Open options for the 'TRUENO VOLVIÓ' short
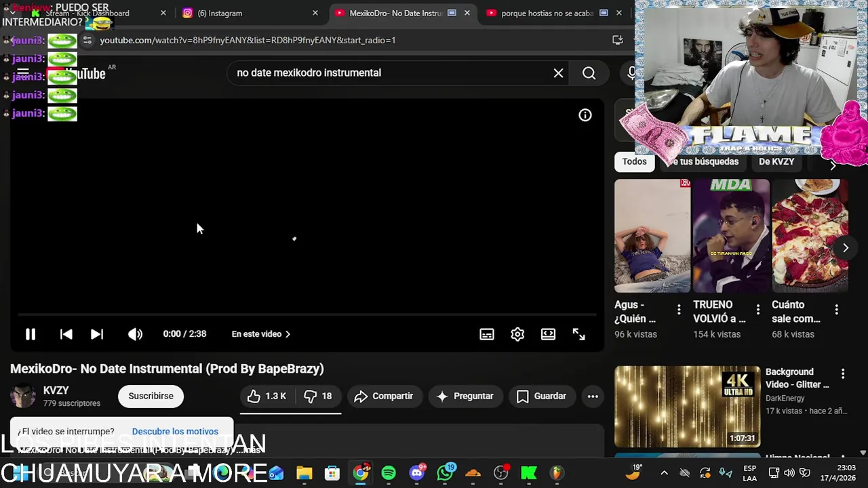The width and height of the screenshot is (868, 488). coord(757,310)
